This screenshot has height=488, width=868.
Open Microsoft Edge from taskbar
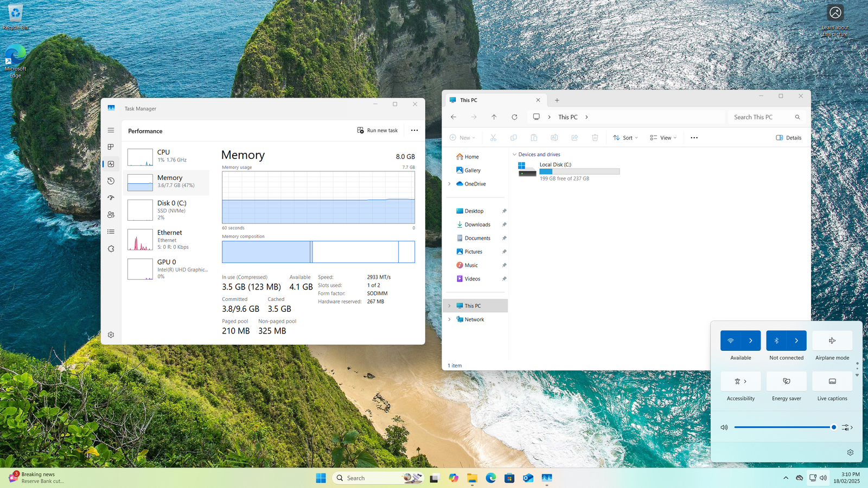click(490, 478)
